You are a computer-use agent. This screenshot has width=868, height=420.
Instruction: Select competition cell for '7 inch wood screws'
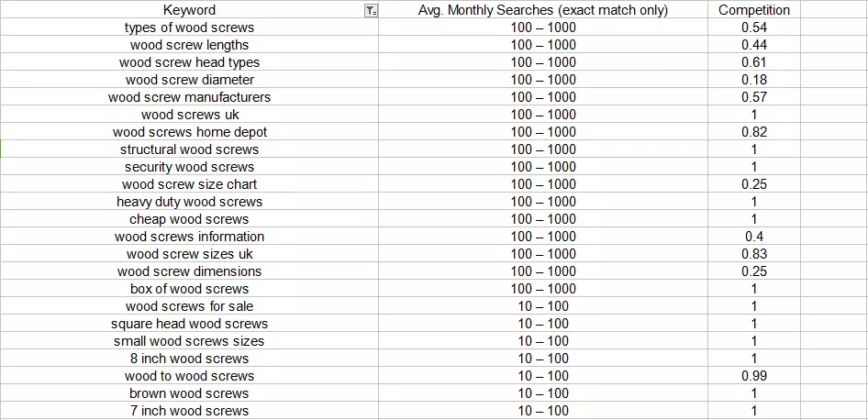(x=753, y=411)
